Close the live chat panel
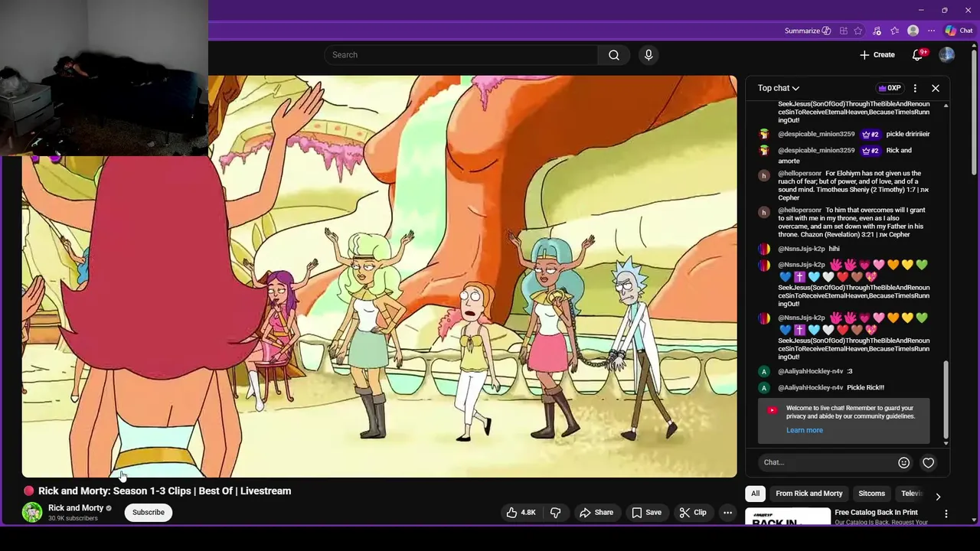980x551 pixels. tap(935, 88)
